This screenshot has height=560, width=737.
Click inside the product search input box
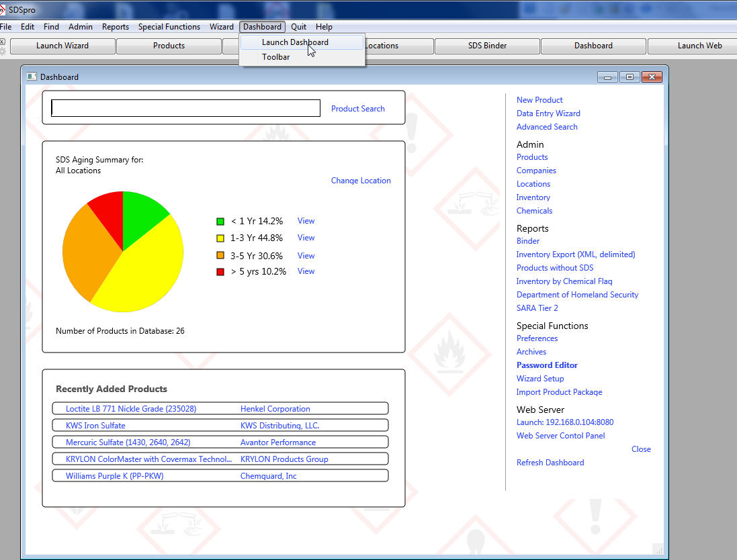[185, 107]
